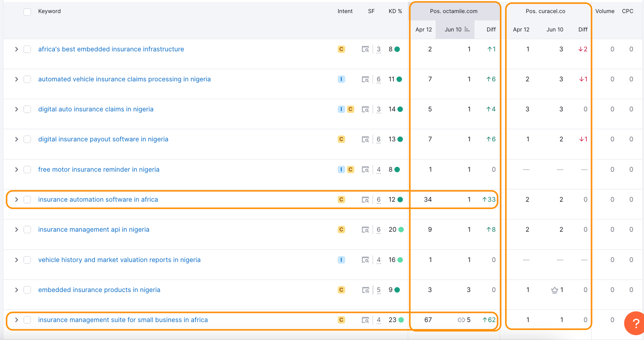Check the box for automated vehicle insurance claims processing
Viewport: 644px width, 340px height.
click(x=27, y=79)
